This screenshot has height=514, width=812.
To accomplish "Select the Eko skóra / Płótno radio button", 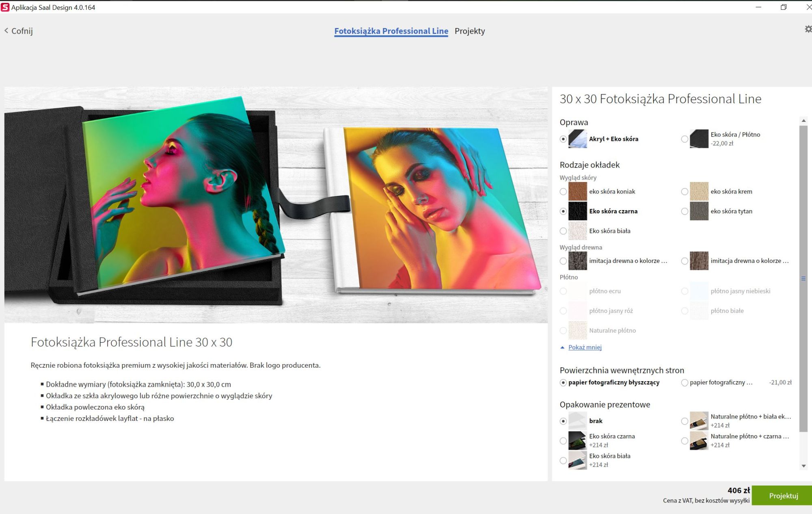I will tap(685, 139).
